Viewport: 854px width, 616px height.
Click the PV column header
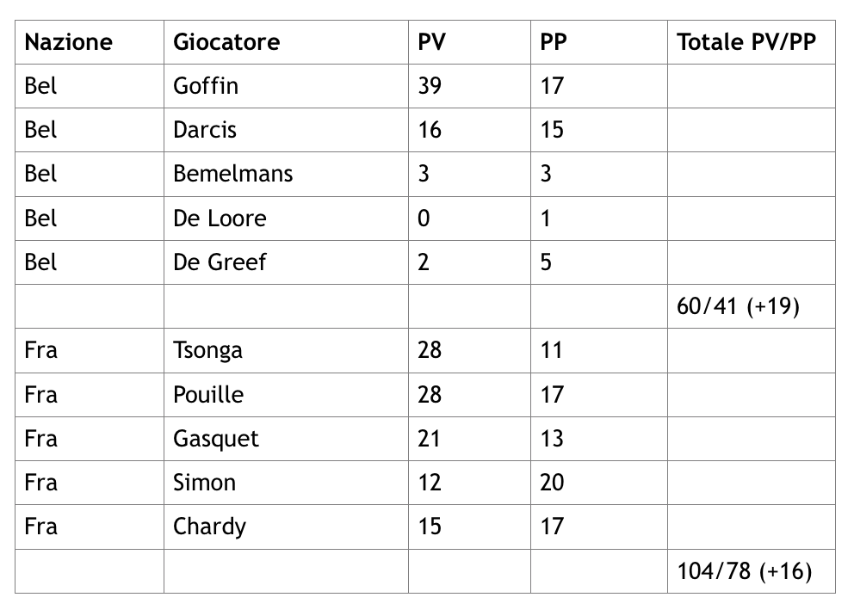click(x=432, y=42)
